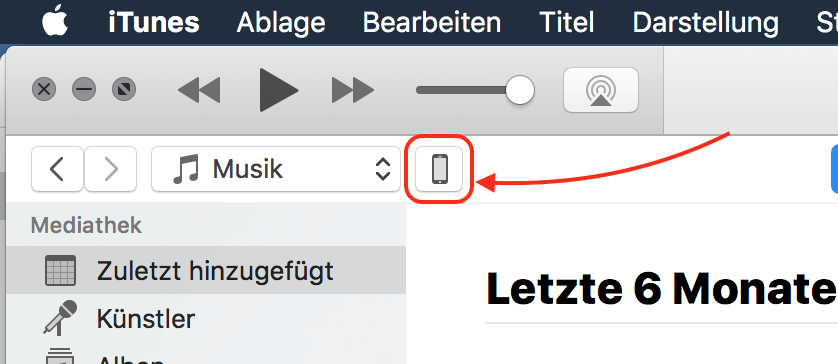Open the Bearbeiten menu

[x=432, y=23]
